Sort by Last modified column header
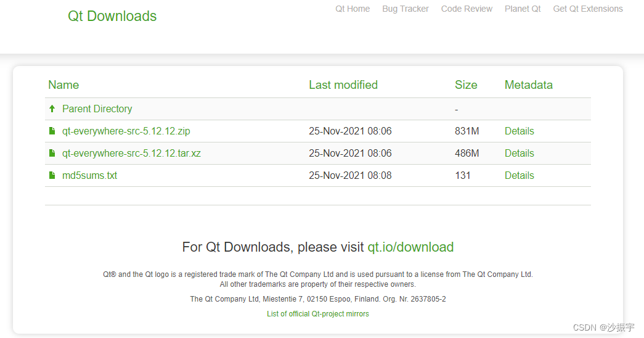 [343, 84]
